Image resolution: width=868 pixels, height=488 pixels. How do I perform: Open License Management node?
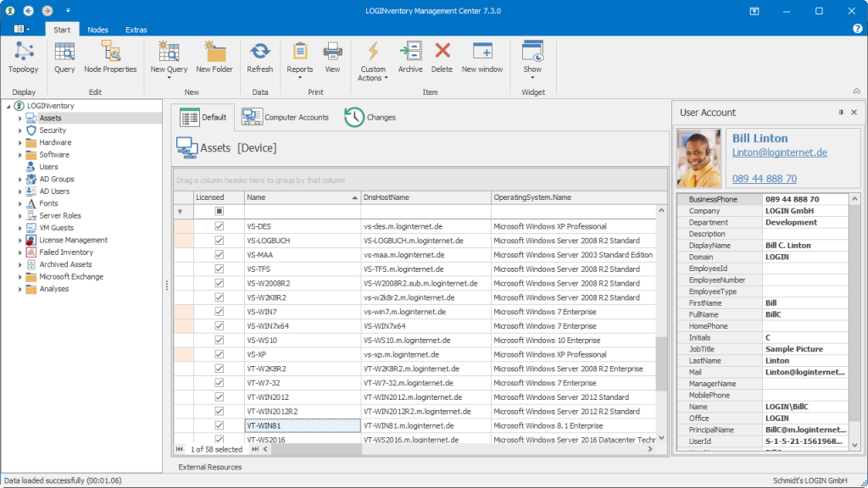point(73,240)
